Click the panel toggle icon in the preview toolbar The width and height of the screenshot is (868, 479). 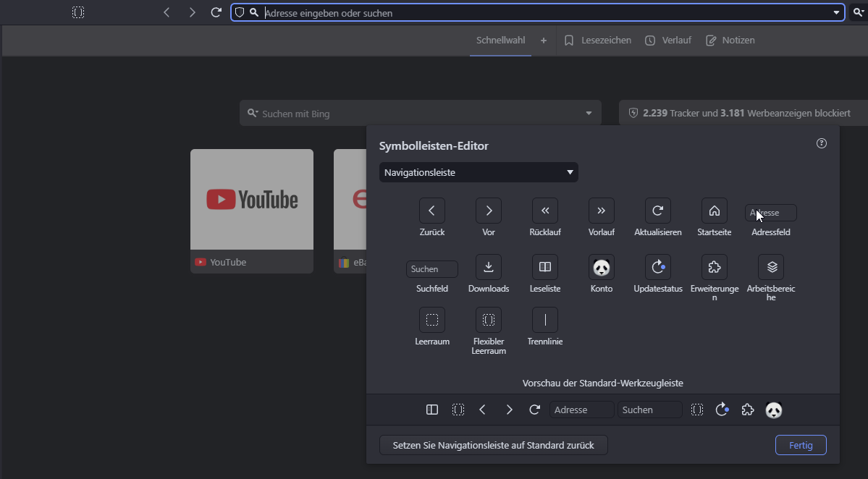[x=431, y=410]
